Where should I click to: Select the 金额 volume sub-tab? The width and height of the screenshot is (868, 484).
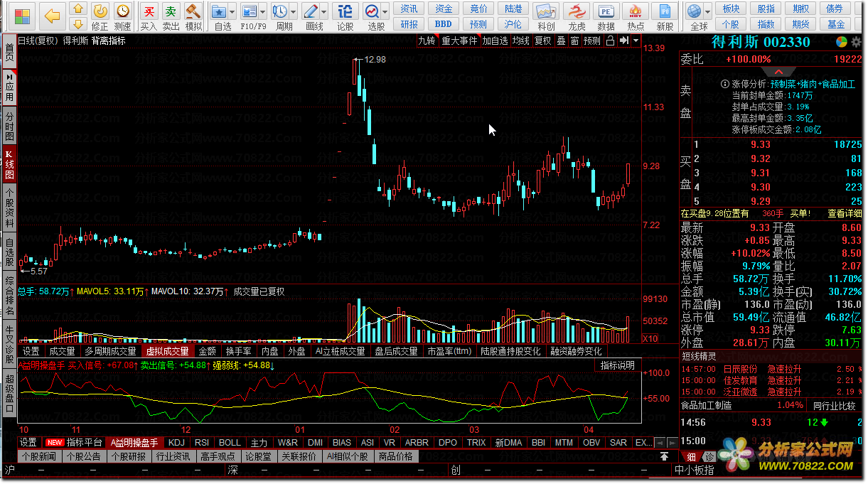pos(207,351)
